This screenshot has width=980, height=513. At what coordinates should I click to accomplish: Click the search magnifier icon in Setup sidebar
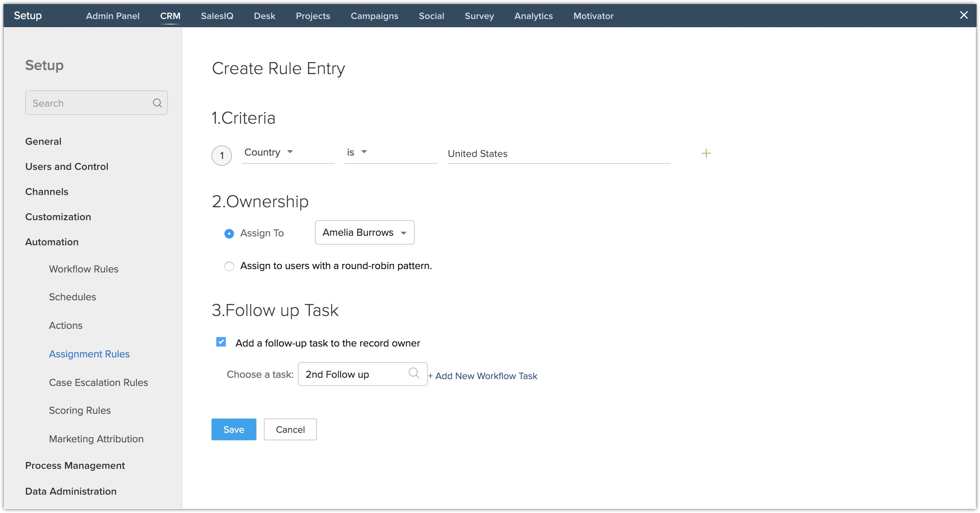[x=157, y=103]
